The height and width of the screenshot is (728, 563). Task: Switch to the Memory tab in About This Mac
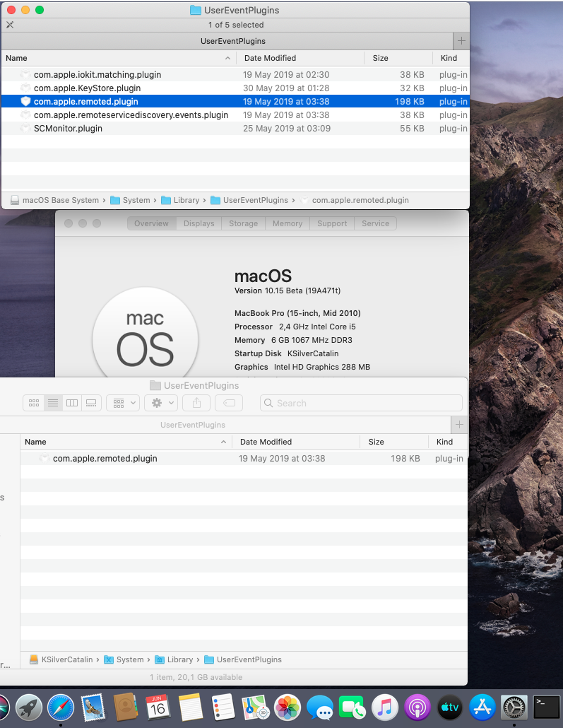point(288,223)
